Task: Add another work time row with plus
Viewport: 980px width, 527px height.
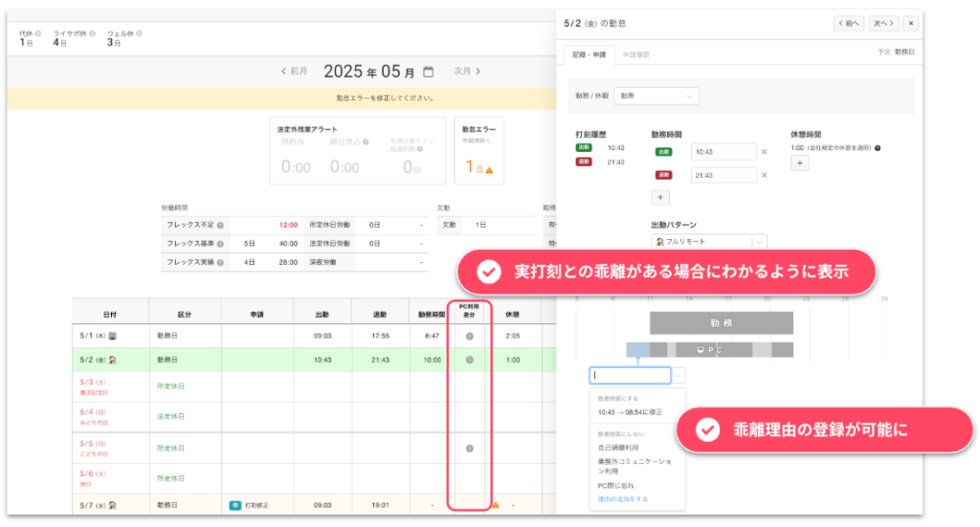Action: click(660, 197)
